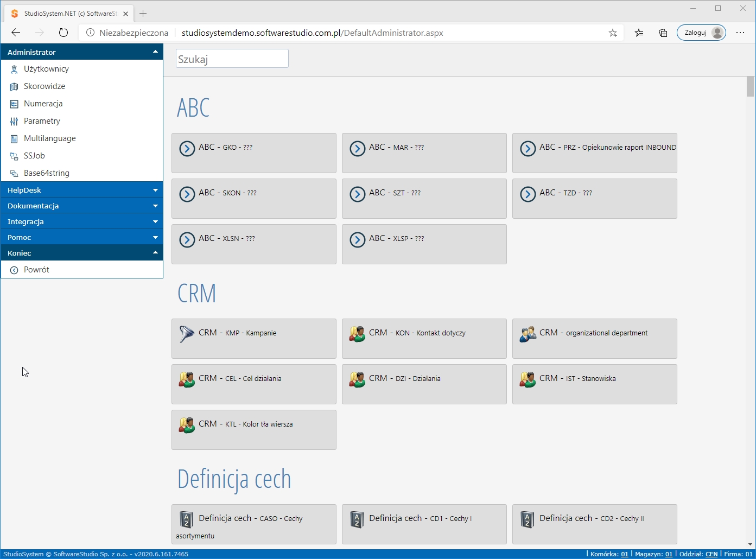Screen dimensions: 756x559
Task: Click the Parametry sliders icon
Action: (x=14, y=122)
